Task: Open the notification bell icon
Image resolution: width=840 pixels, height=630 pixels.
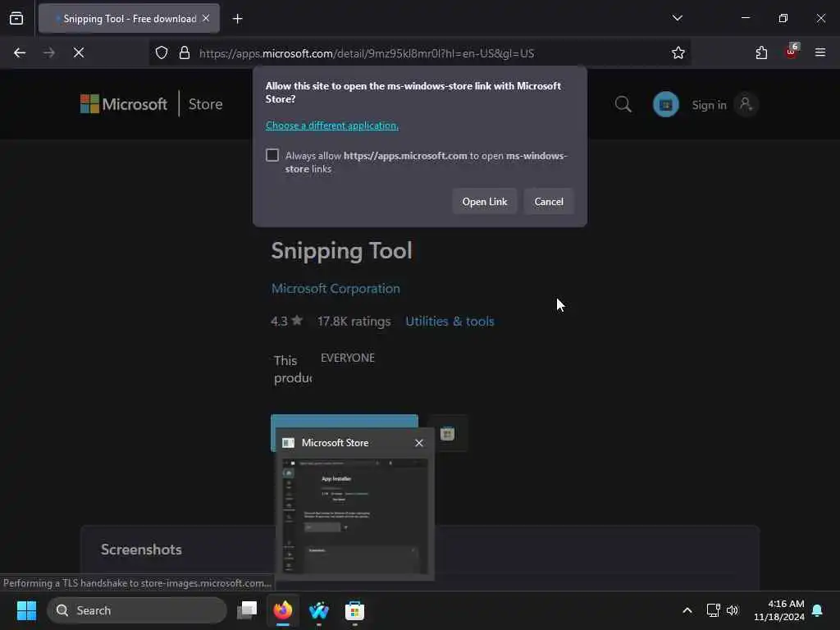Action: (817, 610)
